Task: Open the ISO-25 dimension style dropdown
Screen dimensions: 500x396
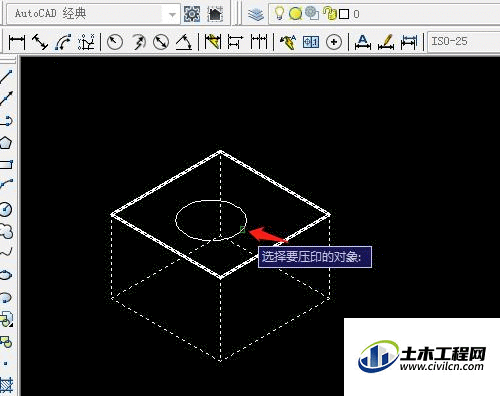Action: [x=464, y=42]
